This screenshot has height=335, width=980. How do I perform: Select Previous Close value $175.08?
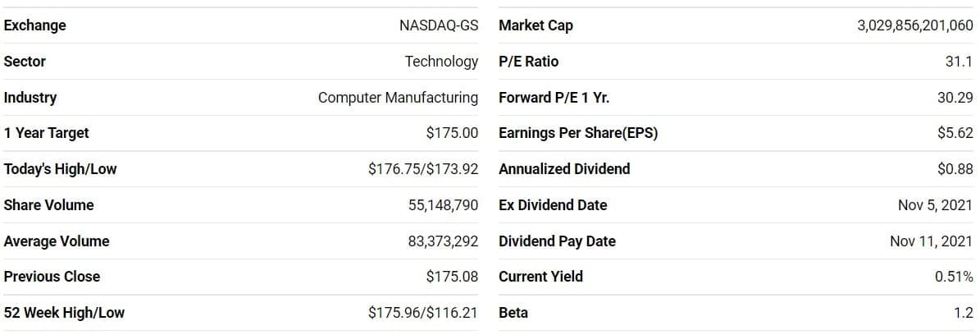(x=452, y=276)
